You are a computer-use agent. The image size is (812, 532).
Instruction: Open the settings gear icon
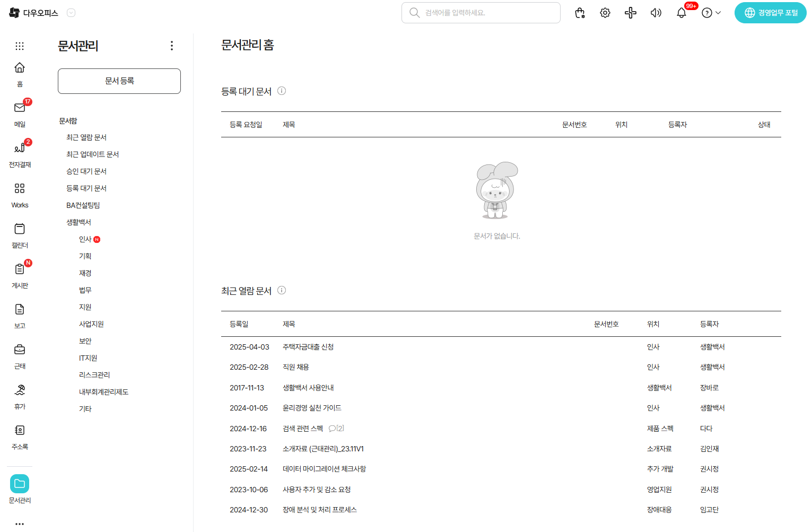[x=605, y=13]
